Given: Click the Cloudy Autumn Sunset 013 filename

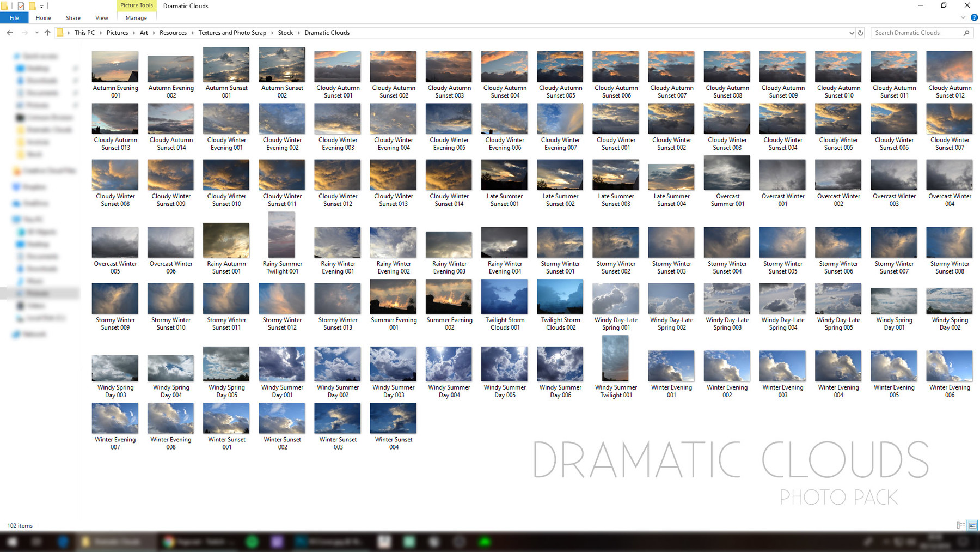Looking at the screenshot, I should tap(115, 144).
